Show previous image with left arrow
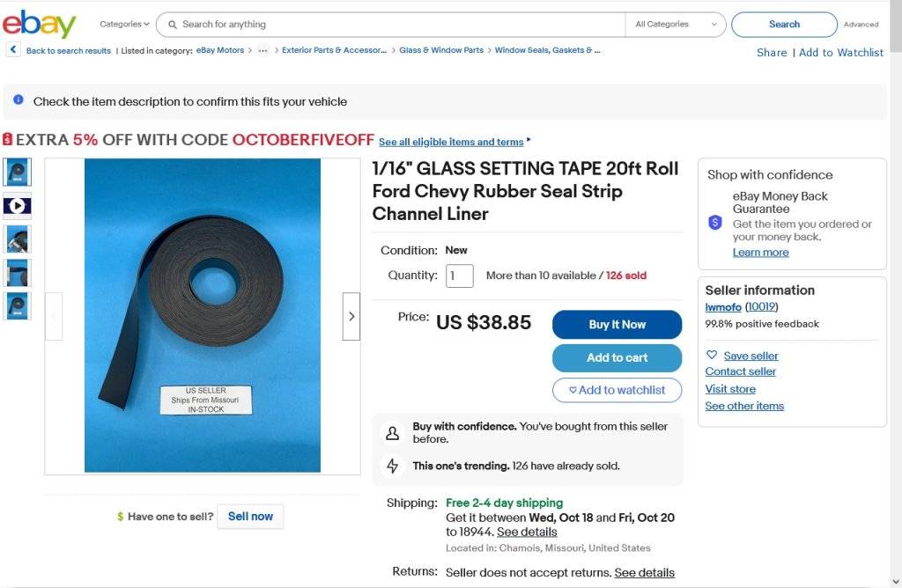Screen dimensions: 902x588 (x=54, y=316)
